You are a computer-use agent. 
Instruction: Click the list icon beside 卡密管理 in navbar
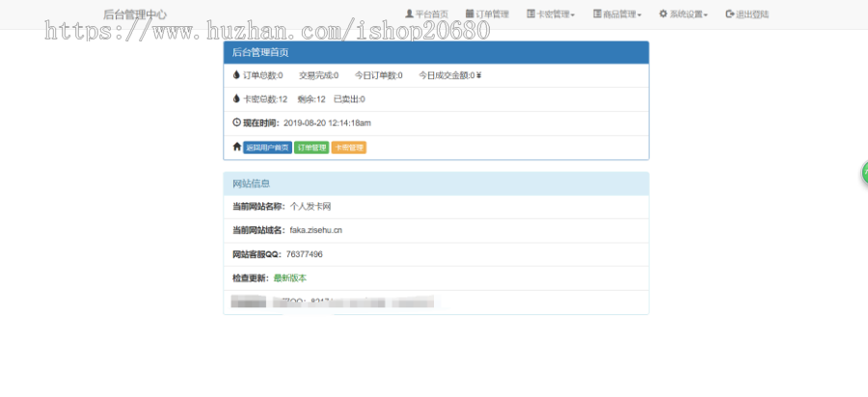click(530, 14)
